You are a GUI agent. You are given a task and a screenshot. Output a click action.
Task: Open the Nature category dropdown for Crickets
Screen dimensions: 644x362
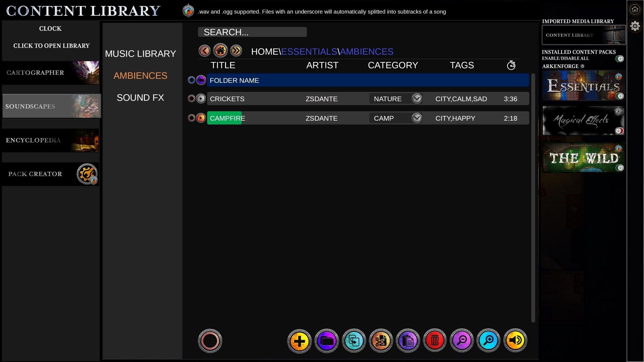click(417, 99)
